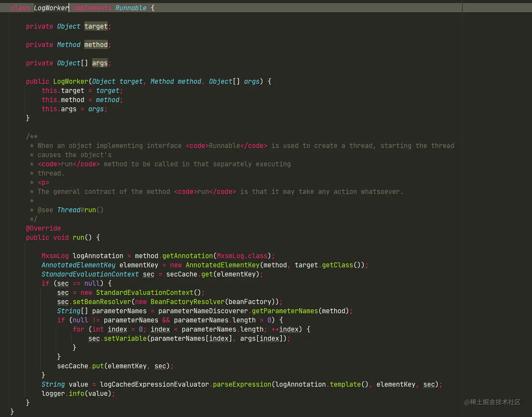Select the highlighted args field name
The width and height of the screenshot is (532, 417).
(100, 63)
